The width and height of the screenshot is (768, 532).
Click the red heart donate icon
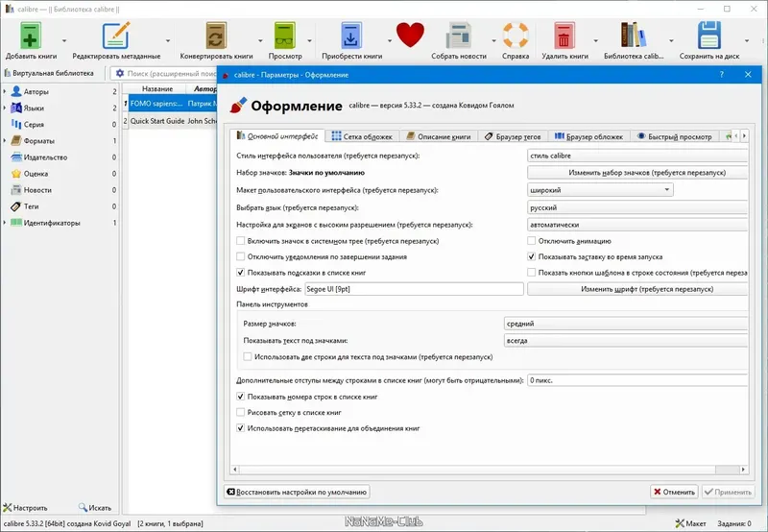pyautogui.click(x=410, y=35)
